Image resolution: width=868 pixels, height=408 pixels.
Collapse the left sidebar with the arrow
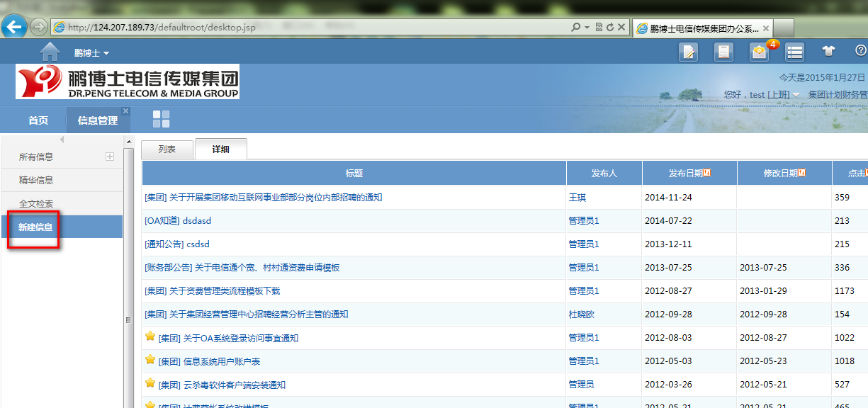(62, 140)
